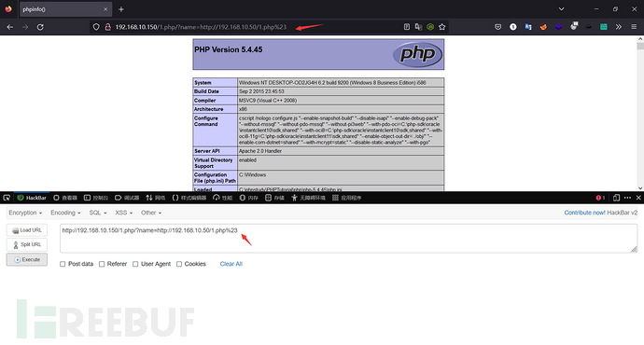
Task: Open the white circle extension with number 1
Action: pos(513,27)
